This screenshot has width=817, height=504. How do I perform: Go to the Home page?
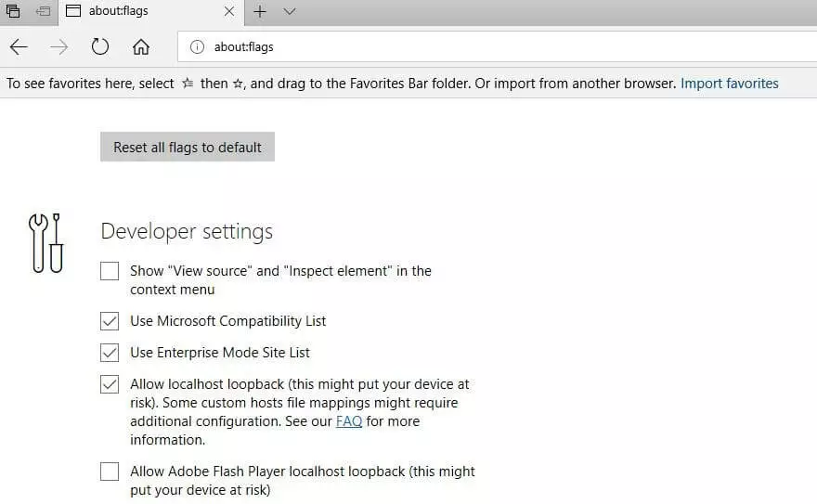click(x=141, y=46)
